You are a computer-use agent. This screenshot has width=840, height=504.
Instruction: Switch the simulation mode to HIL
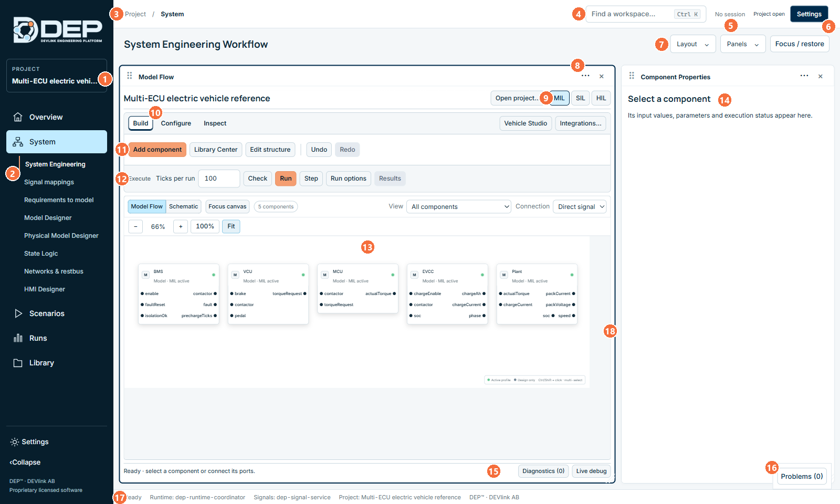click(601, 98)
